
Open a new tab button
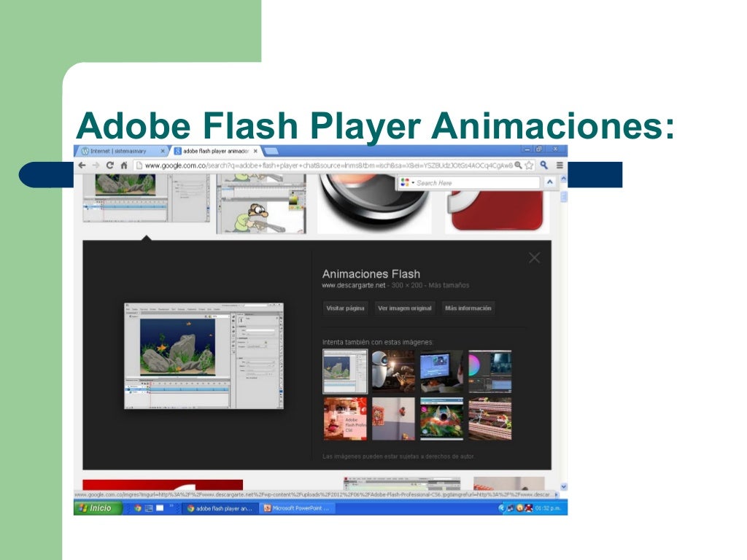(x=271, y=151)
